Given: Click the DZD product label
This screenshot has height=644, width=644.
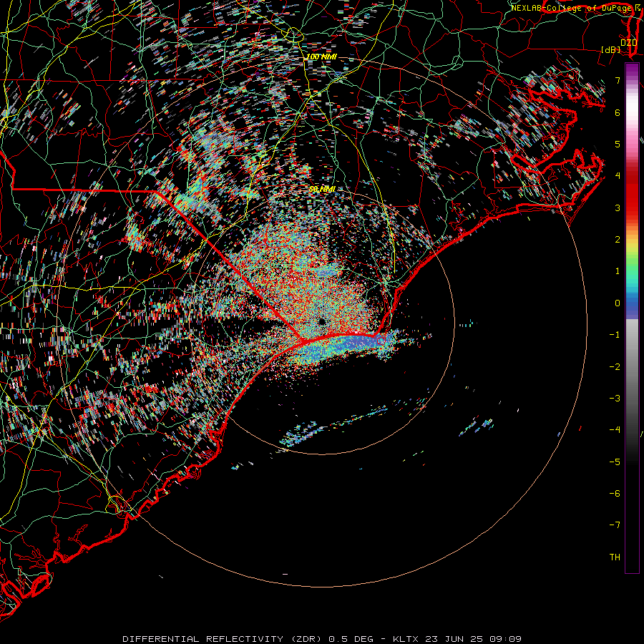Looking at the screenshot, I should click(628, 43).
